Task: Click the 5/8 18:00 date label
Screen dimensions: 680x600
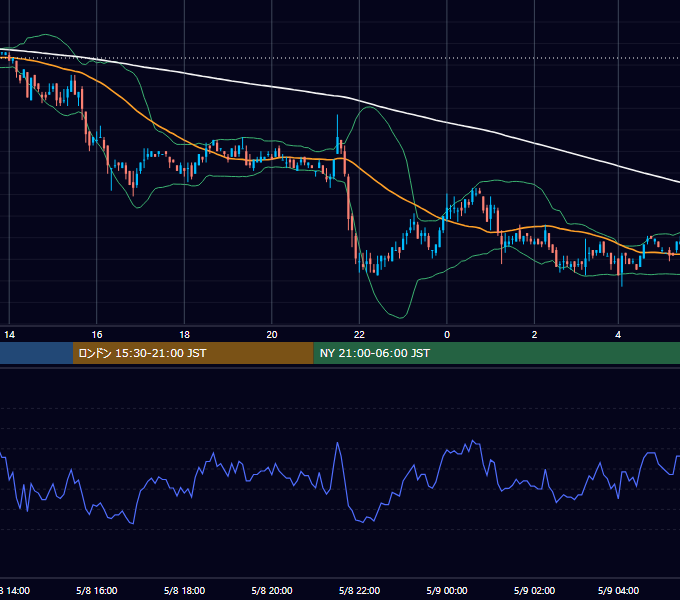Action: (x=184, y=590)
